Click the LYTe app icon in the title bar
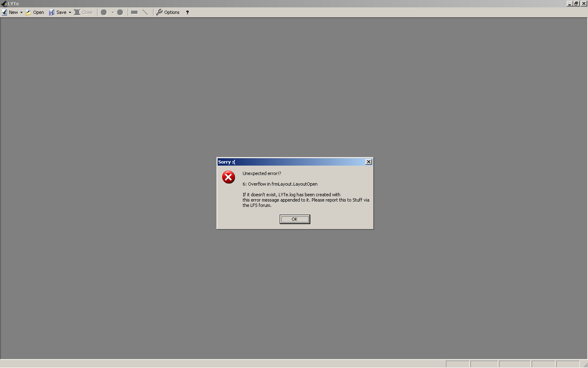The height and width of the screenshot is (368, 588). point(4,4)
